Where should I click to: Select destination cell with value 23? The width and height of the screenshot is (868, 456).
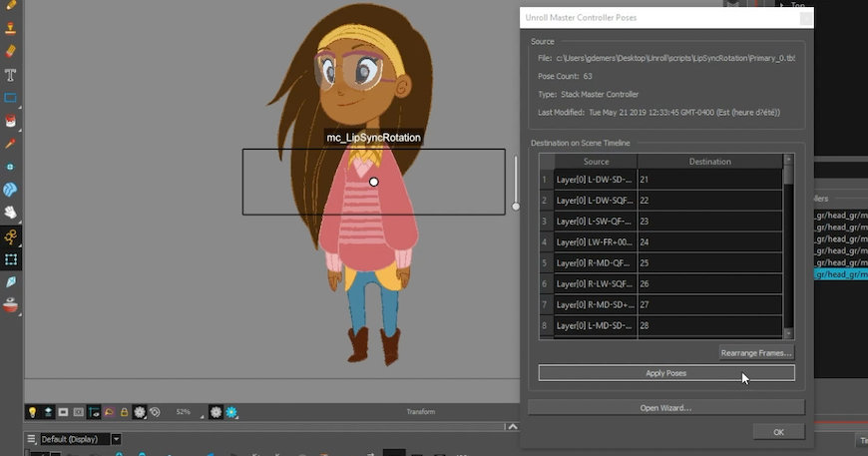click(710, 221)
